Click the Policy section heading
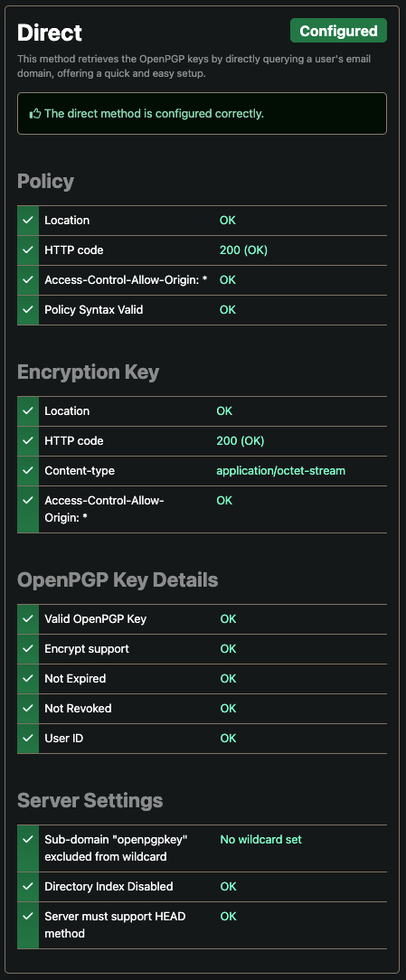This screenshot has height=980, width=406. (46, 181)
